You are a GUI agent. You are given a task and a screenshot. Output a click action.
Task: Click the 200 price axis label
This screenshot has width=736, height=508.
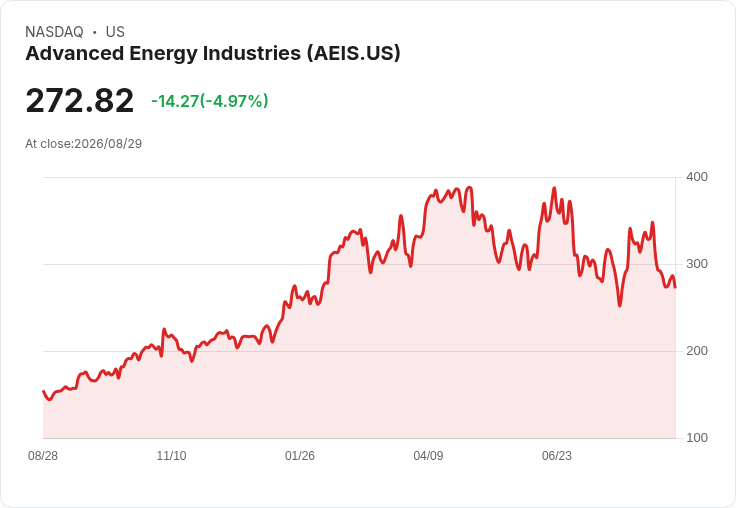point(697,351)
